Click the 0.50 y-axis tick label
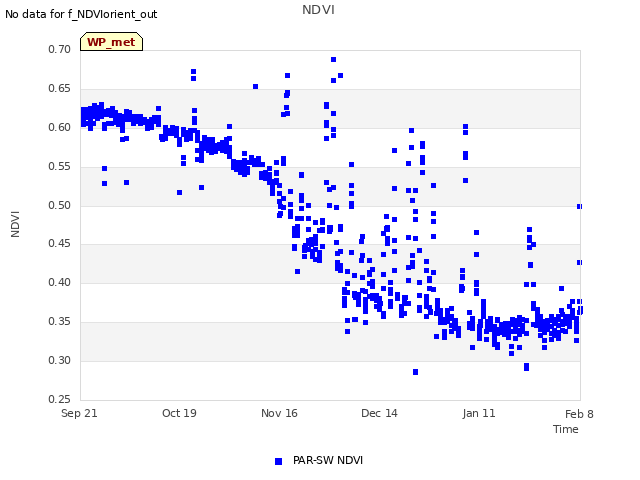The height and width of the screenshot is (480, 640). 60,205
